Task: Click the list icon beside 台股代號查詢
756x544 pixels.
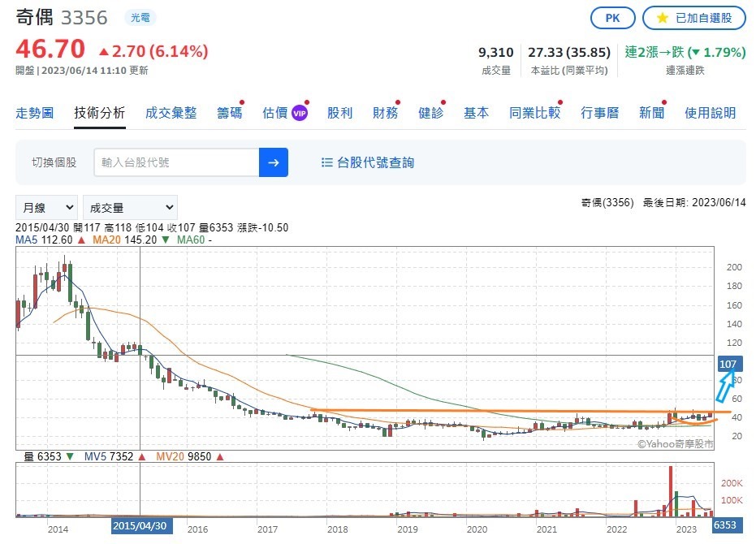Action: click(327, 162)
